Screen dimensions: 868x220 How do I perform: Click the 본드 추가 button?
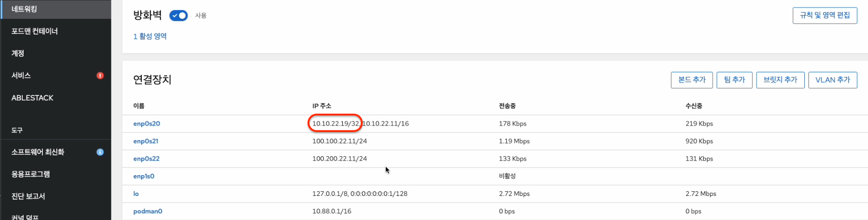click(x=691, y=80)
